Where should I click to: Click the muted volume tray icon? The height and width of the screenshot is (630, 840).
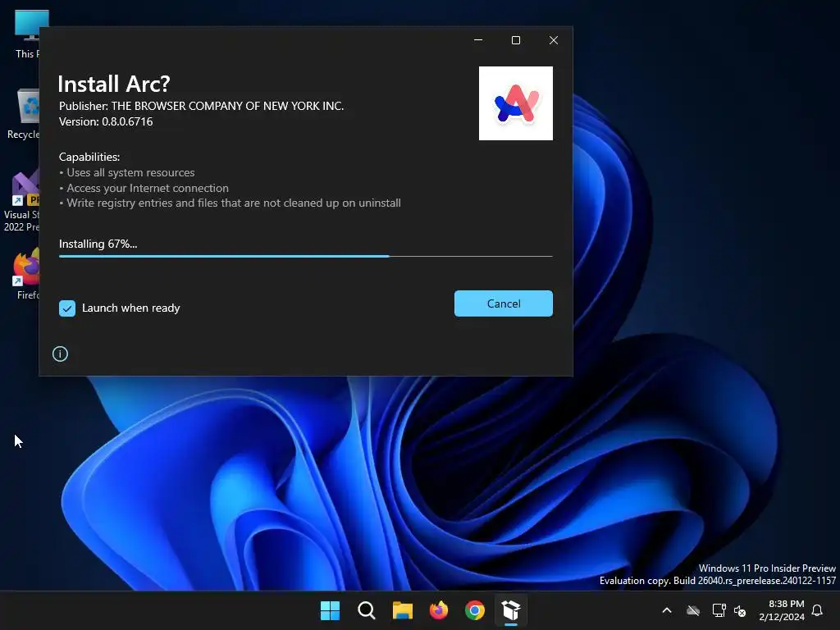click(740, 610)
